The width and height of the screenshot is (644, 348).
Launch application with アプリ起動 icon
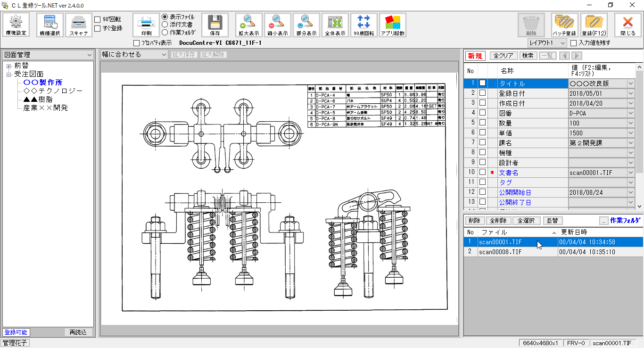click(393, 25)
